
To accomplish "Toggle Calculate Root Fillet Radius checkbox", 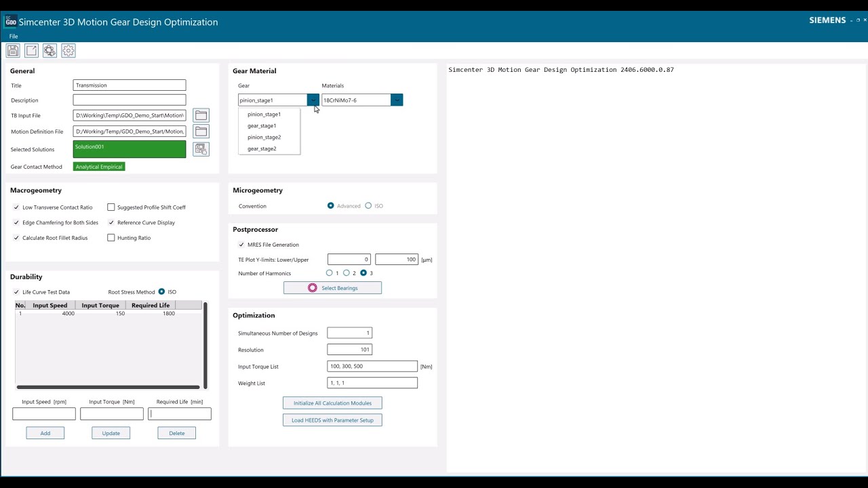I will point(16,238).
